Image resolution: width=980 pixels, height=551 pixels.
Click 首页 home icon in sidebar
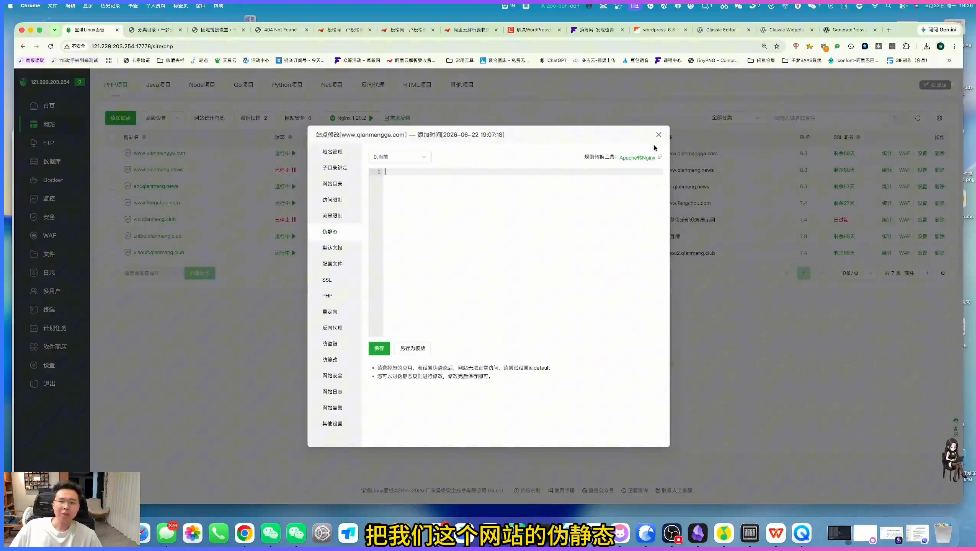(34, 106)
